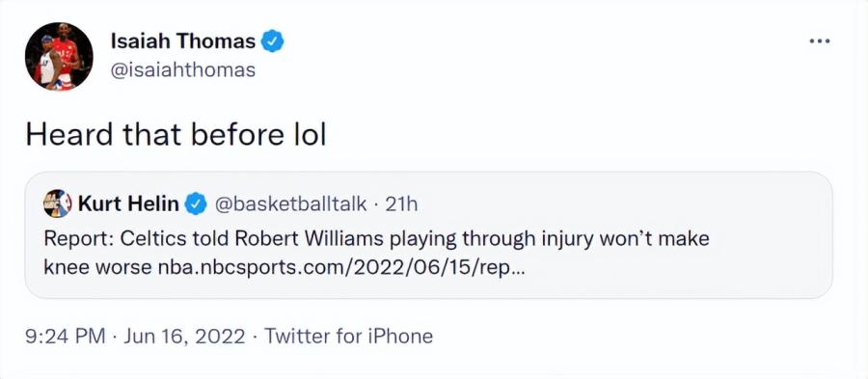The height and width of the screenshot is (379, 868).
Task: Click the 21h timestamp on quoted tweet
Action: point(401,204)
